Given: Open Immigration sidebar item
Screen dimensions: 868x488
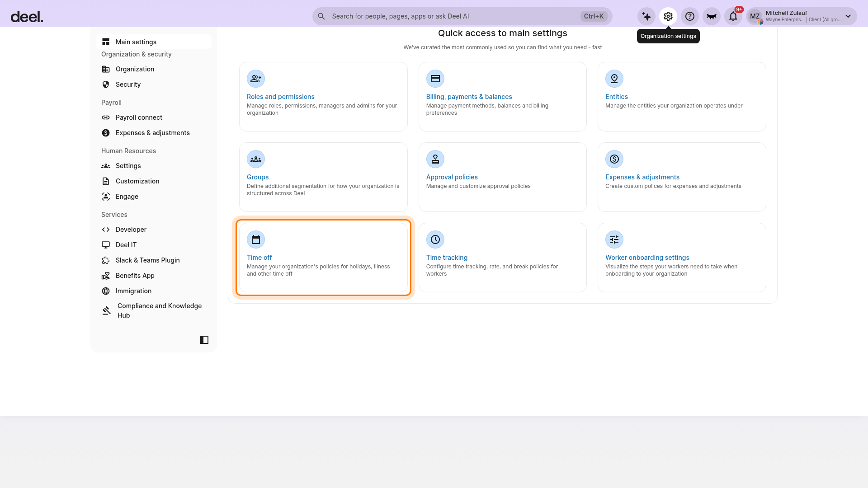Looking at the screenshot, I should (154, 291).
